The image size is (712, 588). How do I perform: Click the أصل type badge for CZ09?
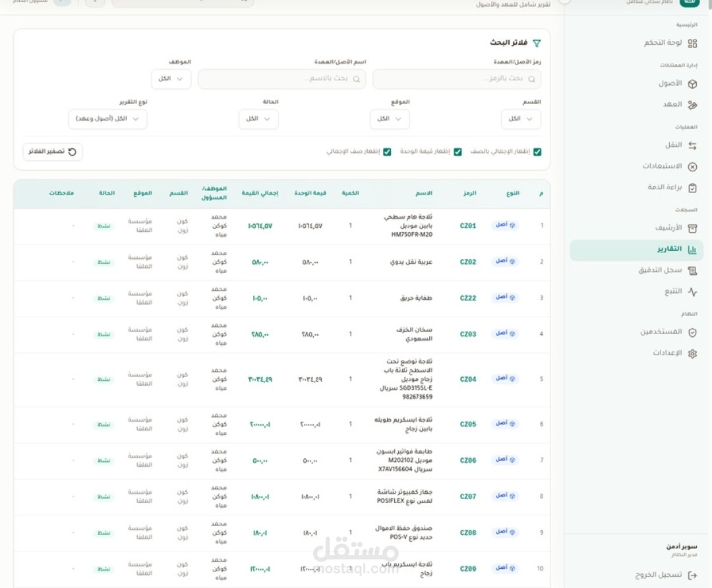pos(505,568)
